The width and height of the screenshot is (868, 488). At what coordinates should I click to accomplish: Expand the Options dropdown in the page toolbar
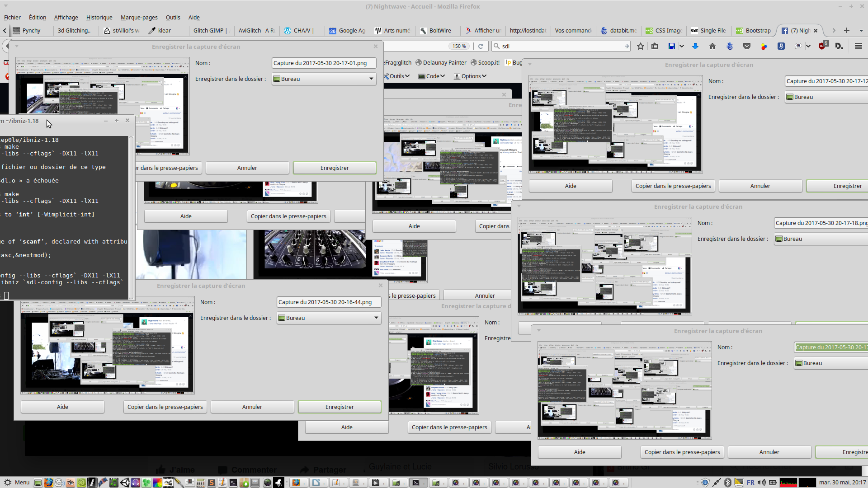[x=471, y=76]
